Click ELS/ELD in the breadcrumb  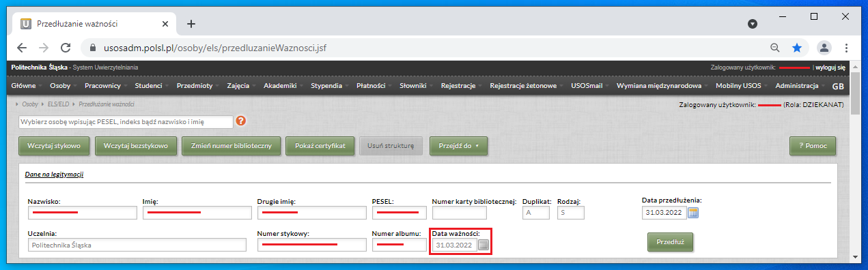click(x=59, y=104)
